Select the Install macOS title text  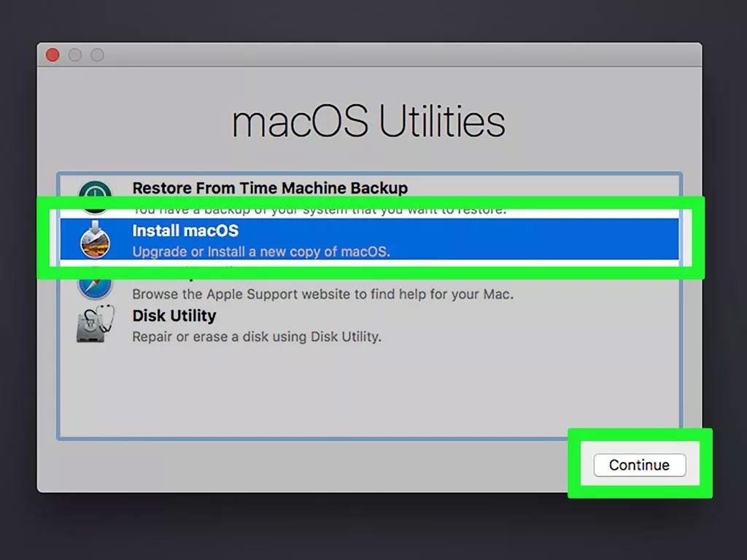tap(185, 231)
